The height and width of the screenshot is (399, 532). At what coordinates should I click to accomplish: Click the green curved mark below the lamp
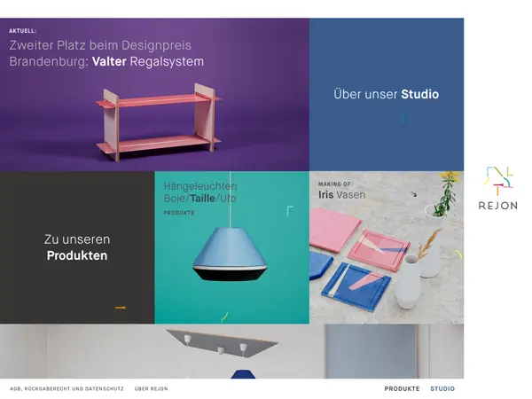click(224, 317)
